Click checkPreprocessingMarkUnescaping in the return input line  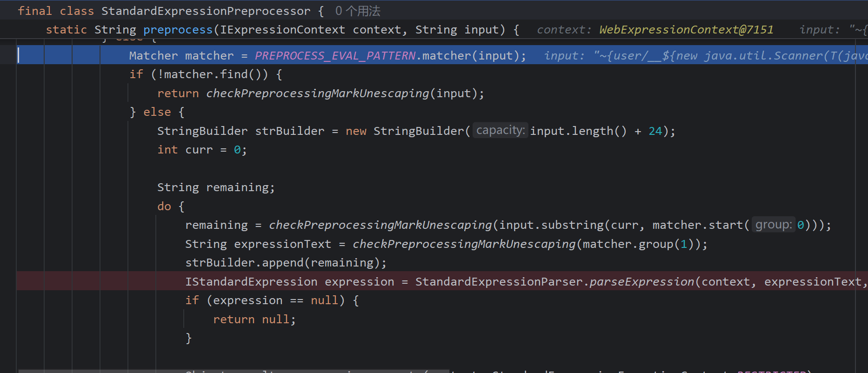coord(317,93)
